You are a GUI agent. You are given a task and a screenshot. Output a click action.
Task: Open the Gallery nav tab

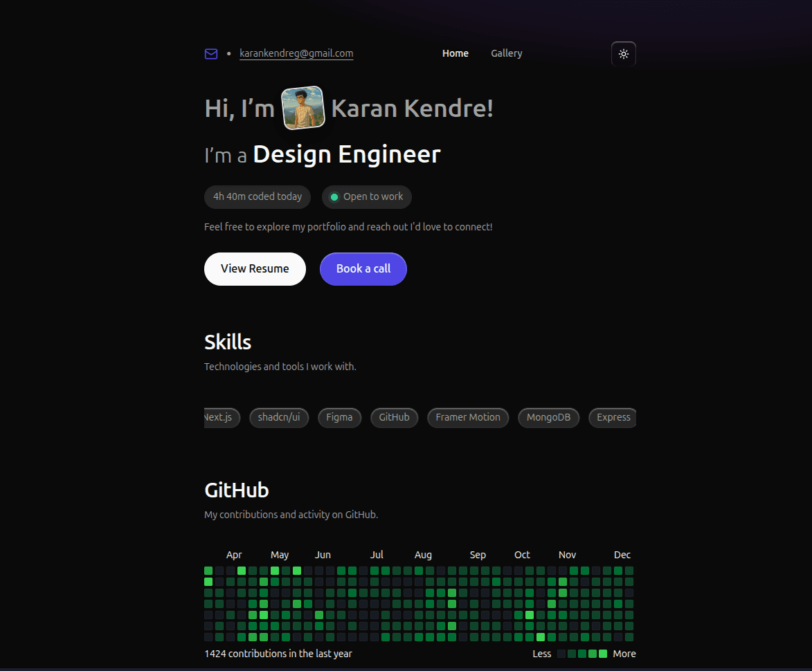[506, 53]
